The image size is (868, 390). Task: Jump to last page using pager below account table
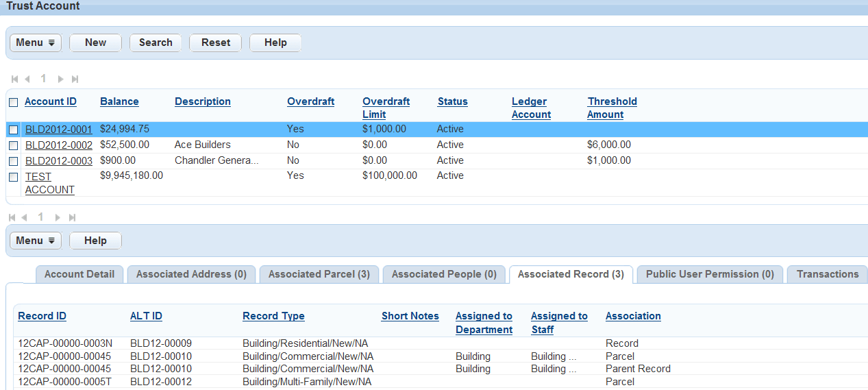72,217
